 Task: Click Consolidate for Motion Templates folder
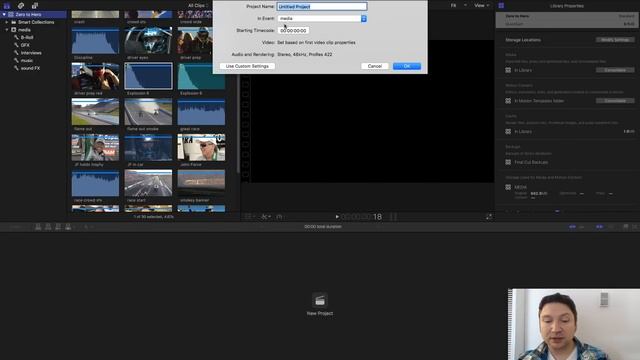coord(615,101)
